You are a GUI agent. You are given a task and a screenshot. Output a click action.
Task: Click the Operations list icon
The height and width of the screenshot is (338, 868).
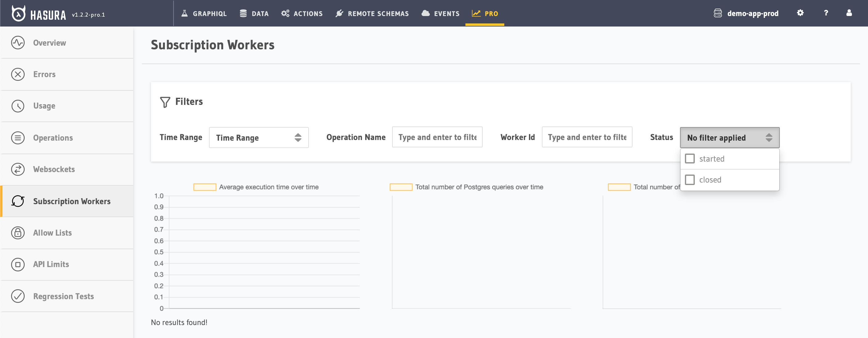point(18,138)
